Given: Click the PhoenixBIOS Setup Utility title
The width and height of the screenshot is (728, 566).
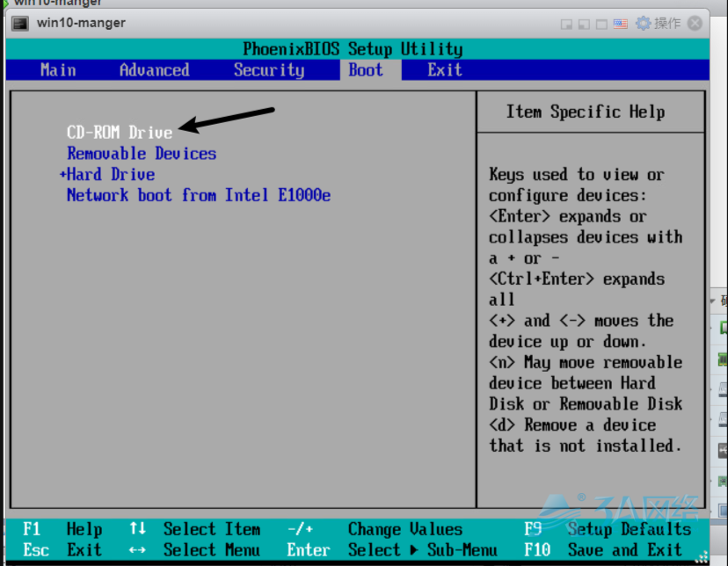Looking at the screenshot, I should click(x=353, y=48).
